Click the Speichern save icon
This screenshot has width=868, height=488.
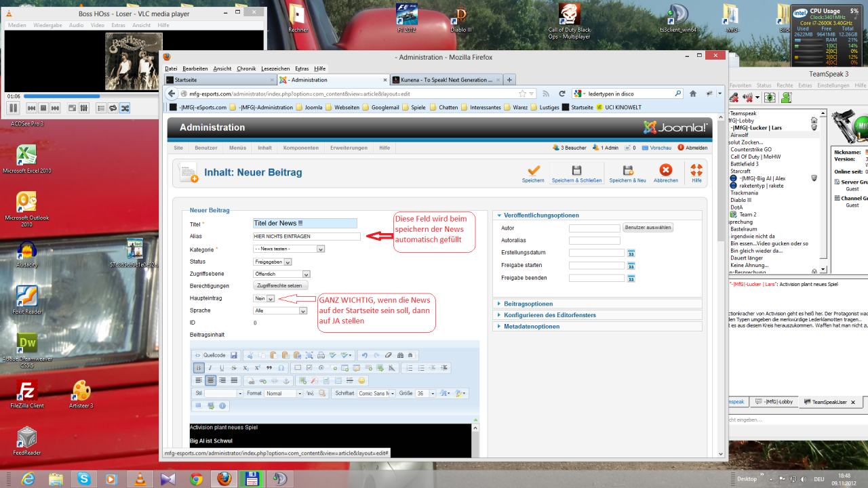(533, 171)
